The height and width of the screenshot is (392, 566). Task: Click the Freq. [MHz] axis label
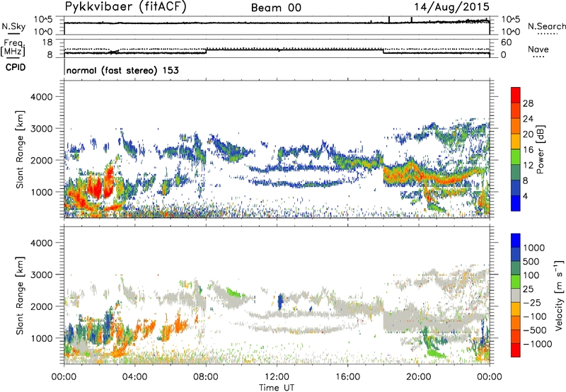(x=13, y=48)
